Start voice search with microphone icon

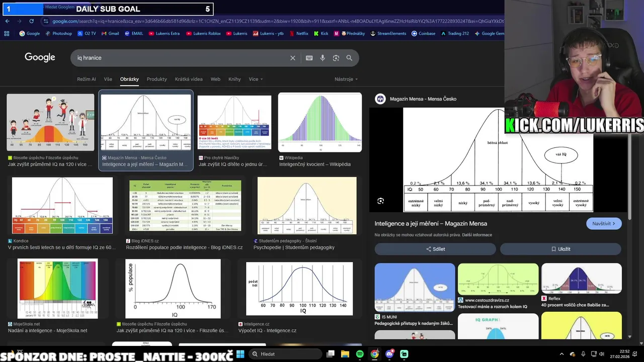(323, 58)
